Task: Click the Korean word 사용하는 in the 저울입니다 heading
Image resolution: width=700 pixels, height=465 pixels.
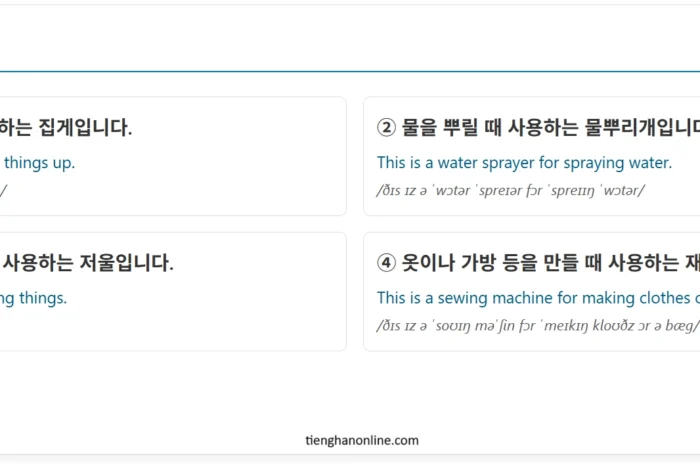Action: pyautogui.click(x=36, y=264)
